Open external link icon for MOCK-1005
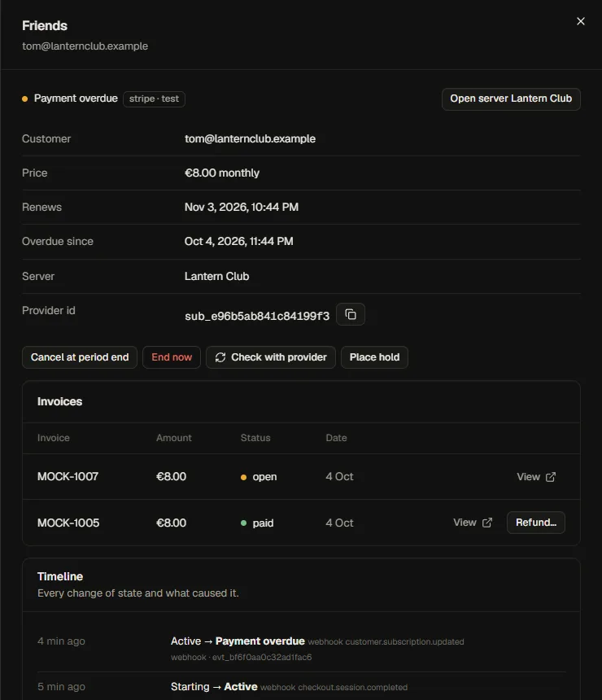This screenshot has width=602, height=700. (487, 523)
